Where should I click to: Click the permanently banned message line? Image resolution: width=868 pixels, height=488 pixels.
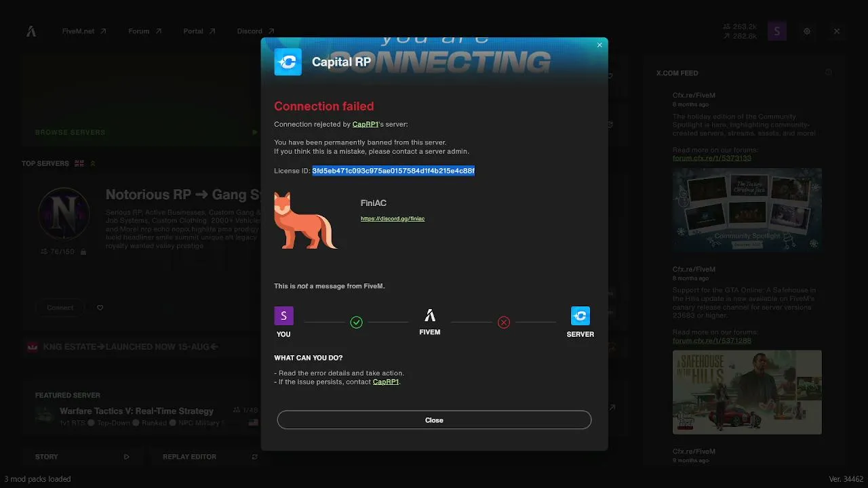[x=360, y=142]
